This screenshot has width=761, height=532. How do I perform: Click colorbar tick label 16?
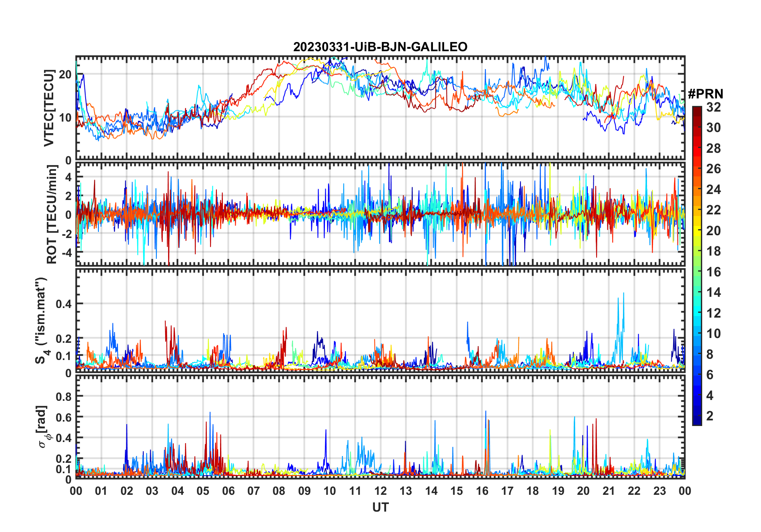coord(713,272)
